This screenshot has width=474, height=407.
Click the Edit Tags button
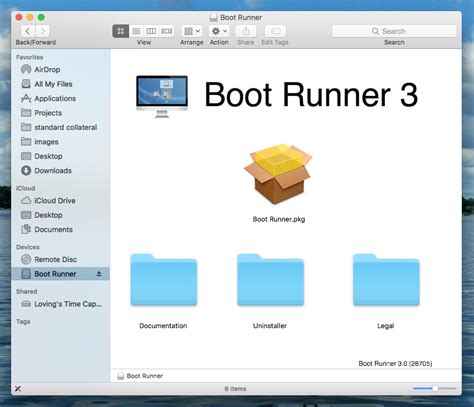275,31
